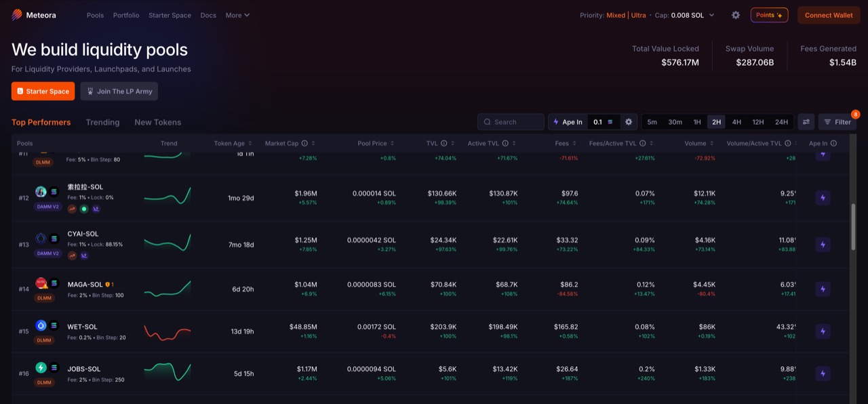Open the Filter panel
The height and width of the screenshot is (404, 868).
837,122
